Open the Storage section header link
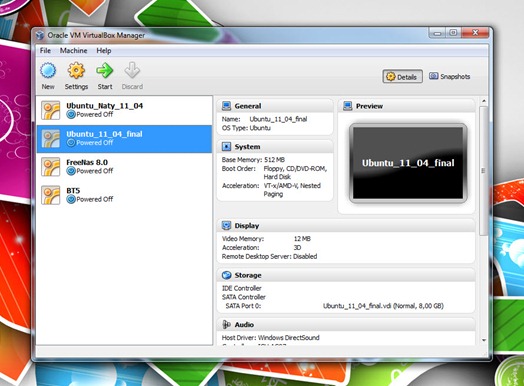 click(x=248, y=275)
